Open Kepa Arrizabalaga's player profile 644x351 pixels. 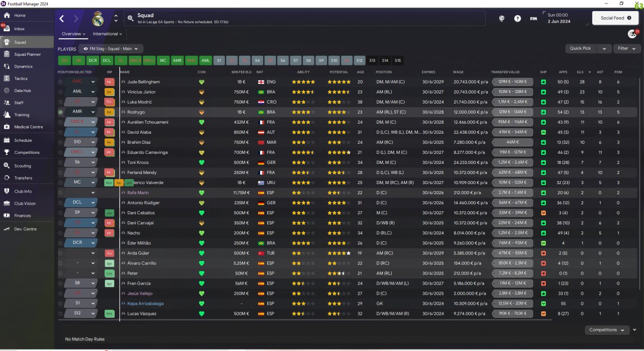click(x=145, y=303)
